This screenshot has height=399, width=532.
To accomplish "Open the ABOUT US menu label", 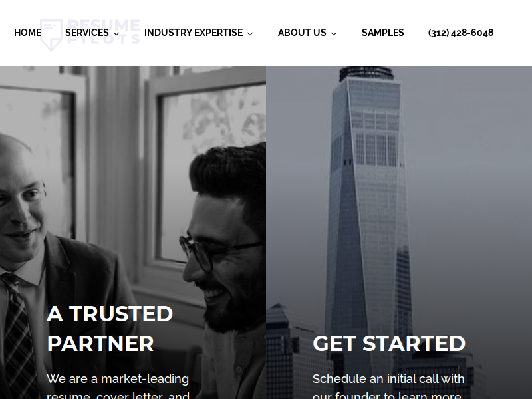I will 302,33.
